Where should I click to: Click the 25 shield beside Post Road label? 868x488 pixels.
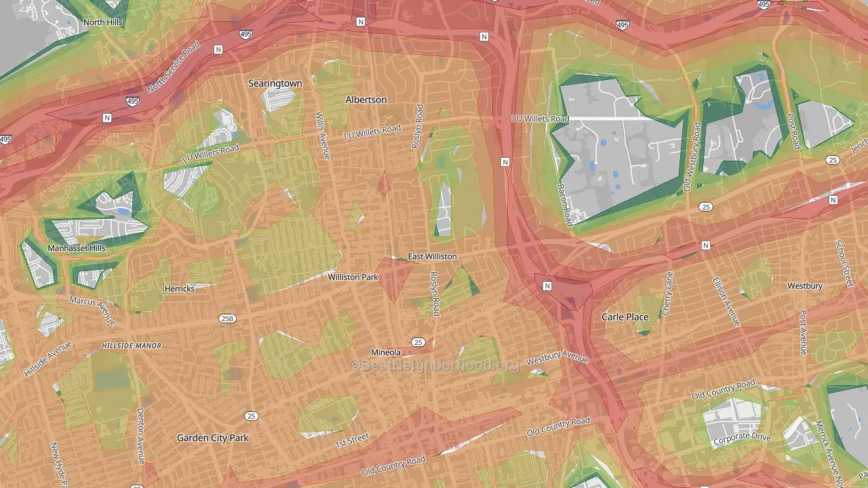(x=833, y=160)
